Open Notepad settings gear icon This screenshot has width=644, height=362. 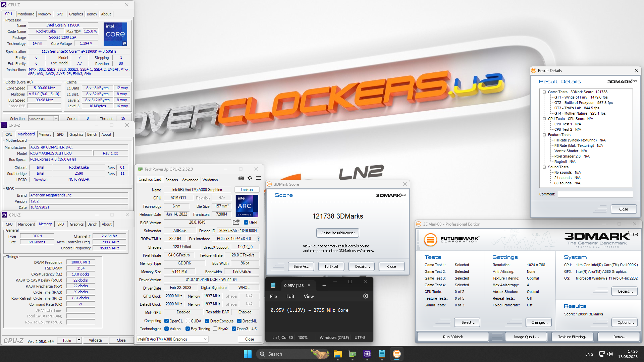366,296
